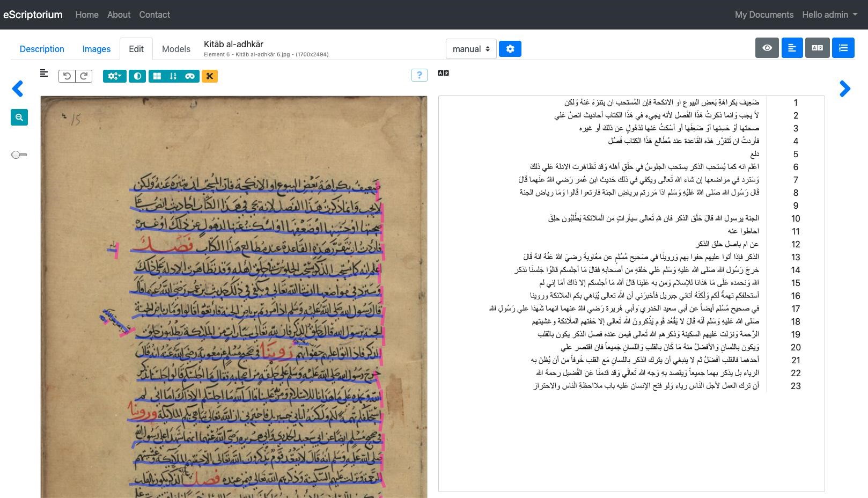Click the mask display icon
This screenshot has width=868, height=498.
tap(190, 76)
